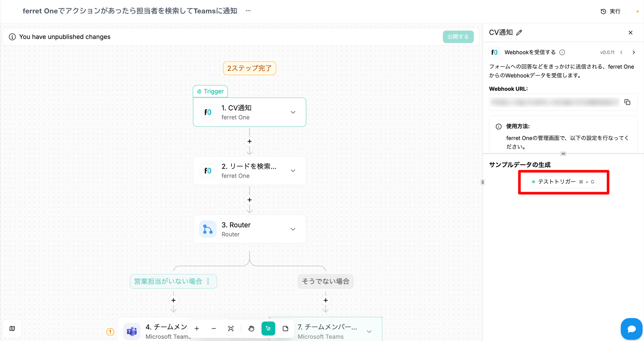Viewport: 644px width, 341px height.
Task: Add step between CV通知 and リードを検索
Action: pyautogui.click(x=249, y=141)
